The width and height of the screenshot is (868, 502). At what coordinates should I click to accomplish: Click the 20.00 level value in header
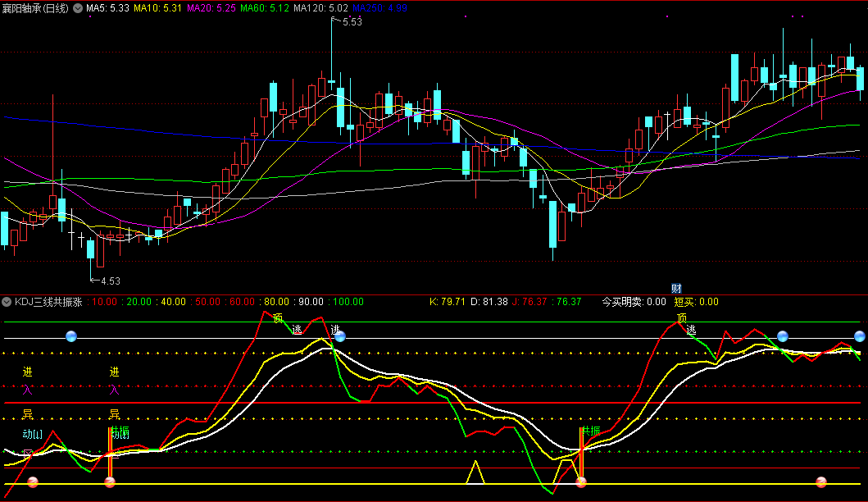point(139,302)
